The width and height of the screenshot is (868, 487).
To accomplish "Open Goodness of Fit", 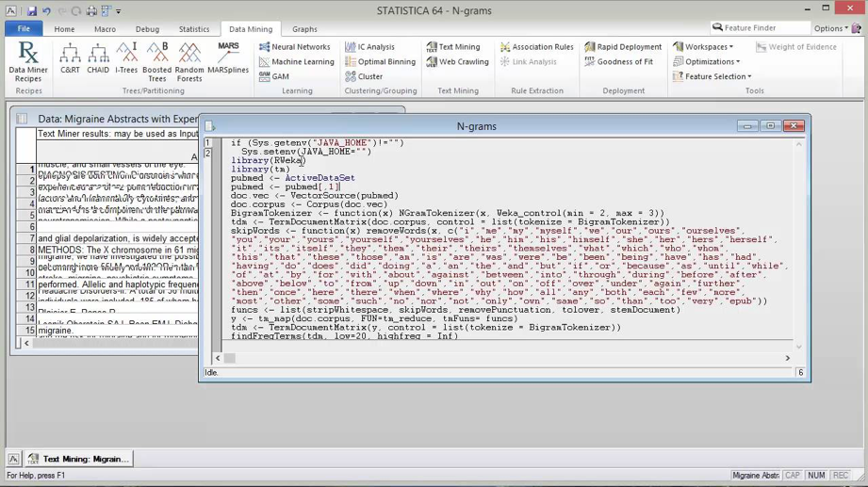I will point(619,62).
